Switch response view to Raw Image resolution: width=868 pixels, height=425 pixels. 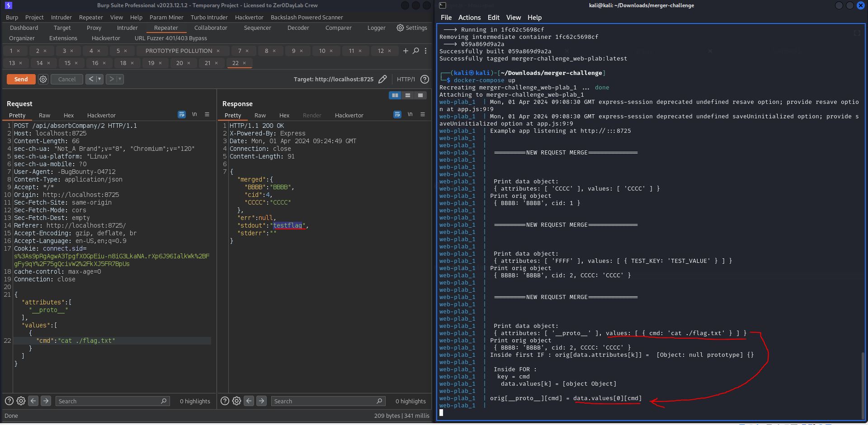(260, 115)
